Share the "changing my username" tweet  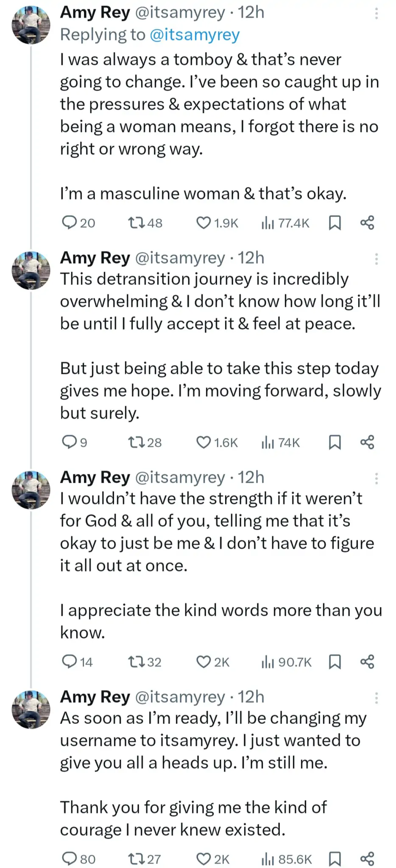367,859
